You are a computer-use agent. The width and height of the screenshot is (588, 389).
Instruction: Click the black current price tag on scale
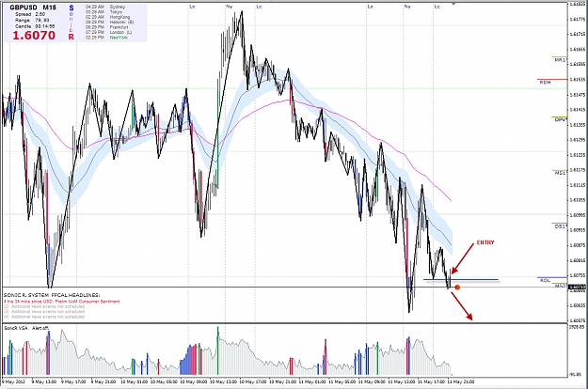click(x=577, y=288)
